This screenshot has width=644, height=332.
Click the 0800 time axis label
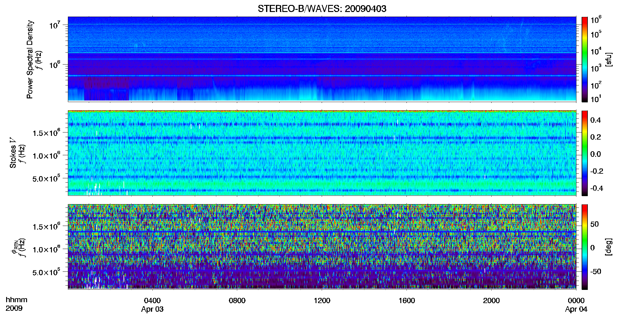coord(237,301)
